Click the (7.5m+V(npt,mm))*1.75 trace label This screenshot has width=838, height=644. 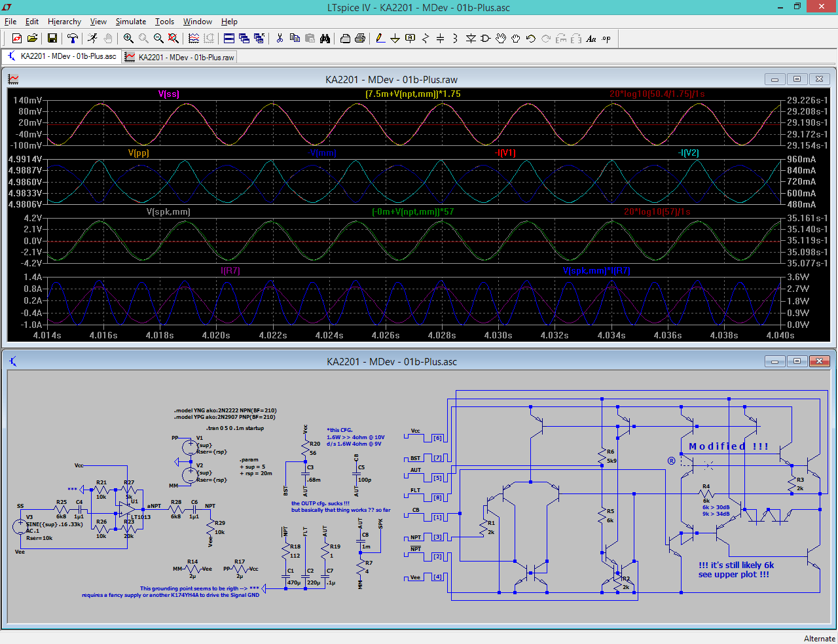(413, 94)
